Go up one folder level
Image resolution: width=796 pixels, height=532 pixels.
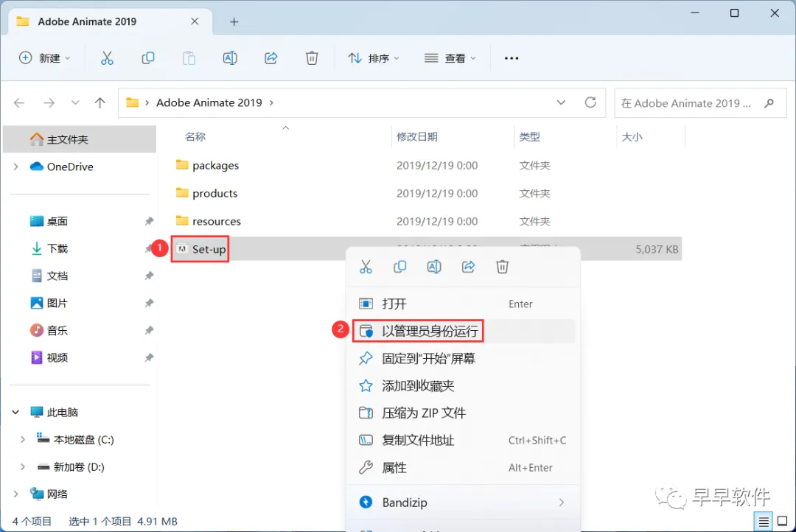coord(100,103)
